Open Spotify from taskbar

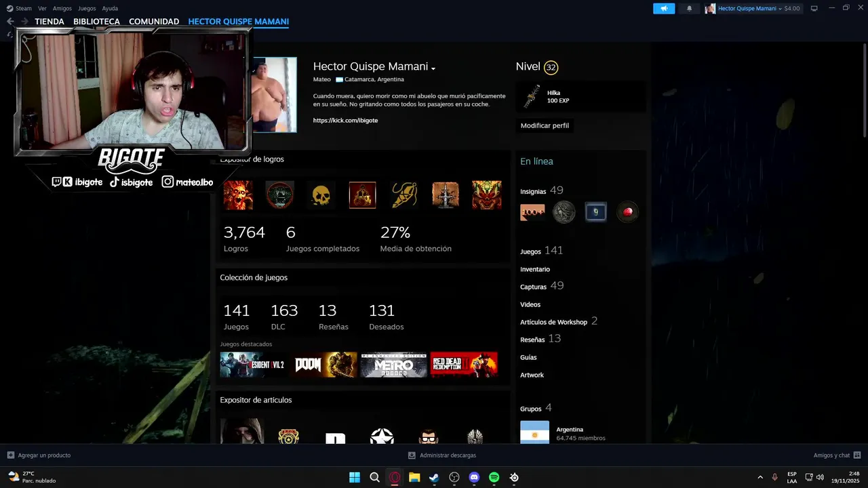(x=494, y=477)
